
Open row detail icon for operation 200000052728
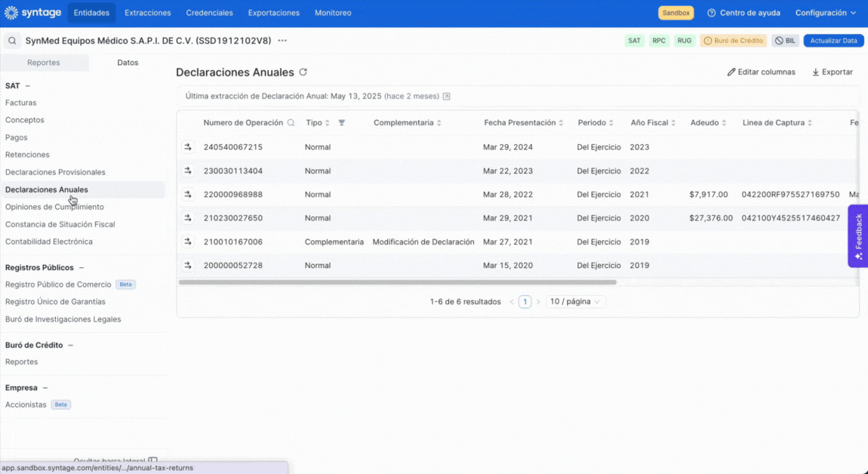(x=188, y=265)
